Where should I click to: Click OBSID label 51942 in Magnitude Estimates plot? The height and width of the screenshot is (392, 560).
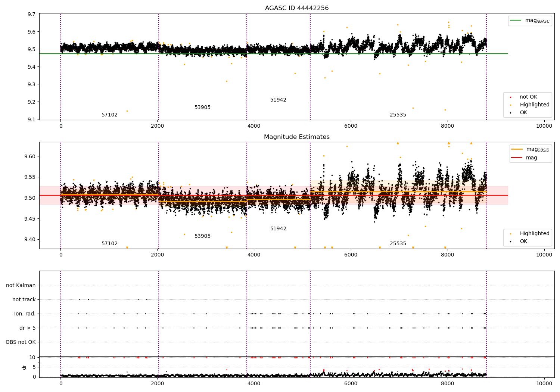click(x=279, y=229)
